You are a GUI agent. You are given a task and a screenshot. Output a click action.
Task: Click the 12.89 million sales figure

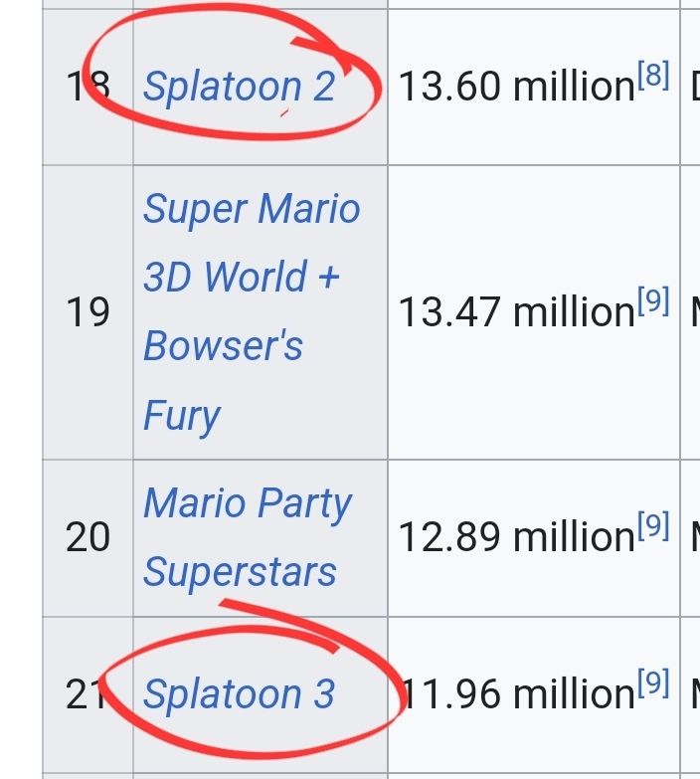(515, 537)
